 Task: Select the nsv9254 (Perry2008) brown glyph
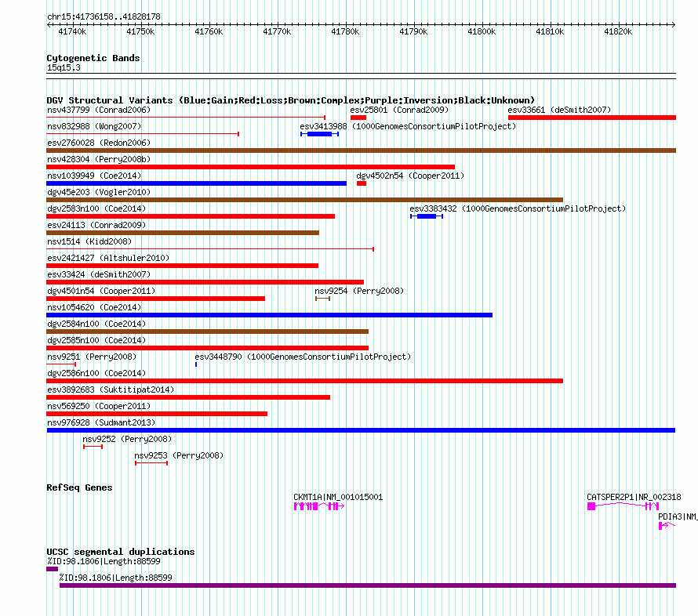323,299
